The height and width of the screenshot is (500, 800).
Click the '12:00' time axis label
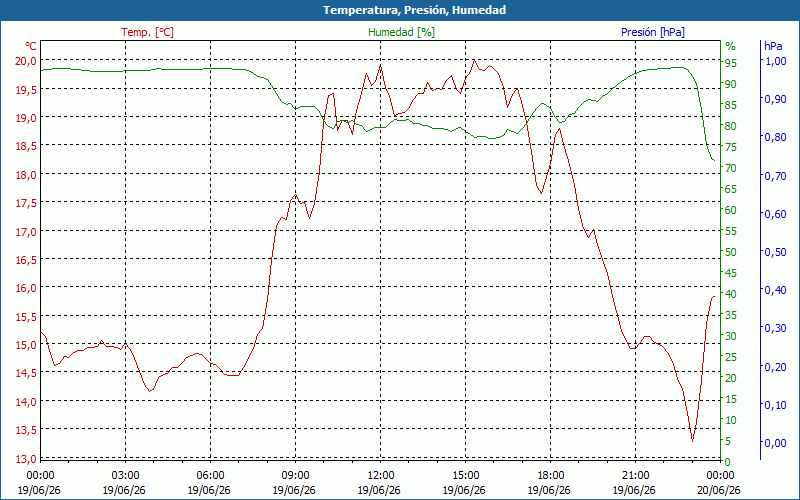pos(380,476)
